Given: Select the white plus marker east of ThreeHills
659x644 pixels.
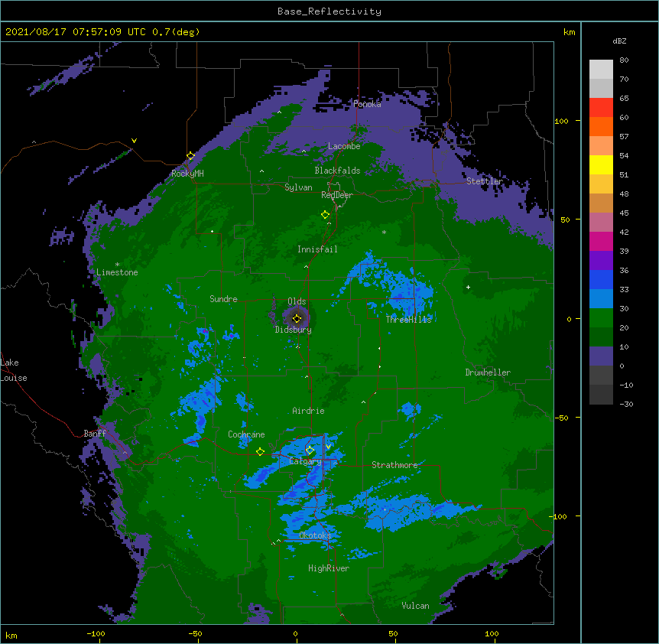Looking at the screenshot, I should tap(468, 287).
